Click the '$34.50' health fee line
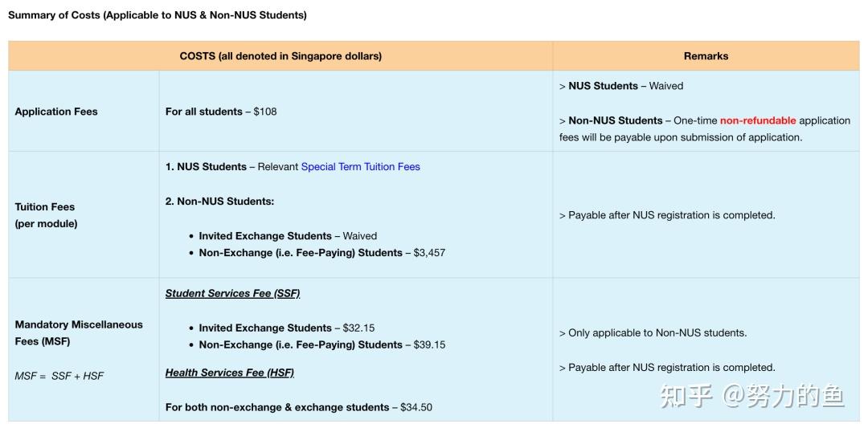 pyautogui.click(x=299, y=407)
